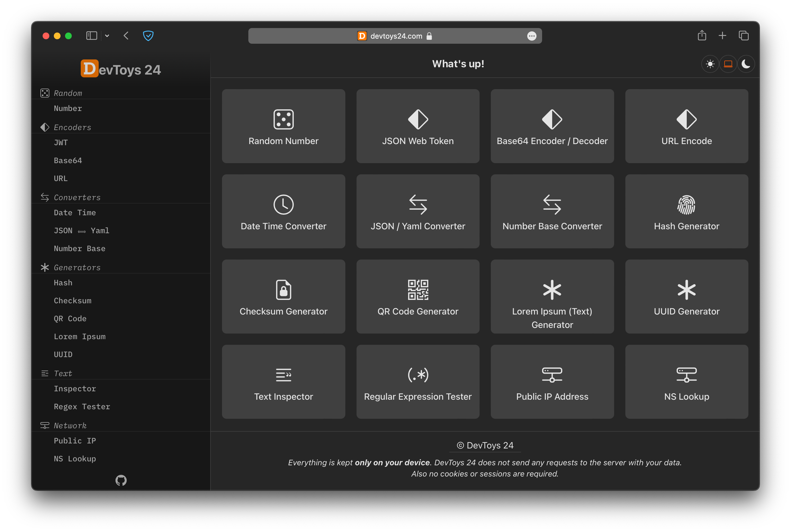Image resolution: width=791 pixels, height=532 pixels.
Task: Enable system theme with laptop icon
Action: (x=728, y=64)
